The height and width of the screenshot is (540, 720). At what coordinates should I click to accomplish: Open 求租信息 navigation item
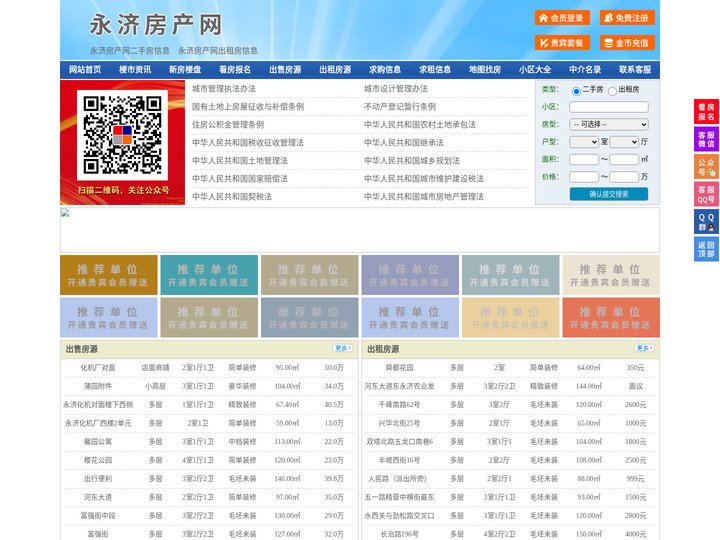click(435, 70)
